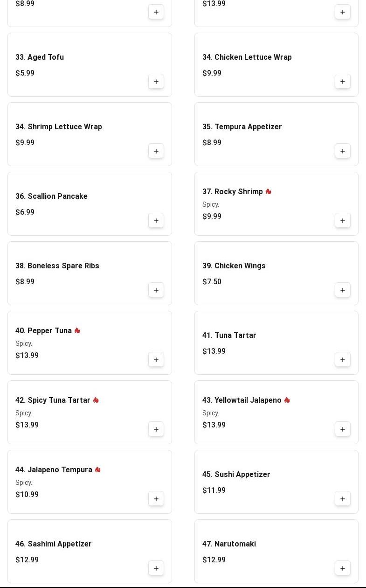
Task: Click plus icon for Narutomaki
Action: pos(343,568)
